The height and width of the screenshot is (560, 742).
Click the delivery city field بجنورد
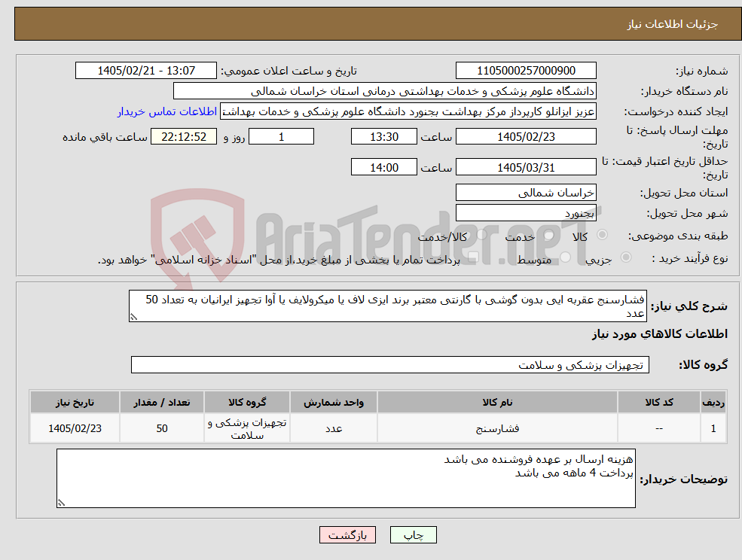[526, 213]
